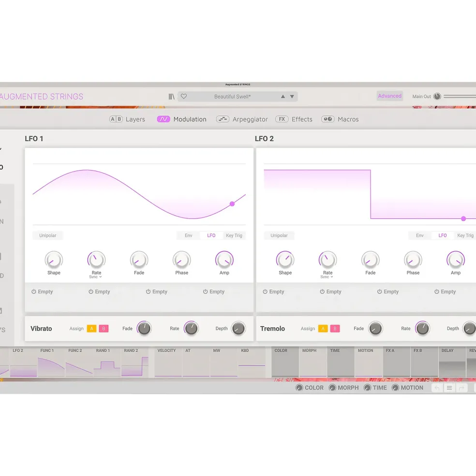Set LFO 2 retrigger mode to Key Trig
The image size is (476, 476).
[465, 235]
